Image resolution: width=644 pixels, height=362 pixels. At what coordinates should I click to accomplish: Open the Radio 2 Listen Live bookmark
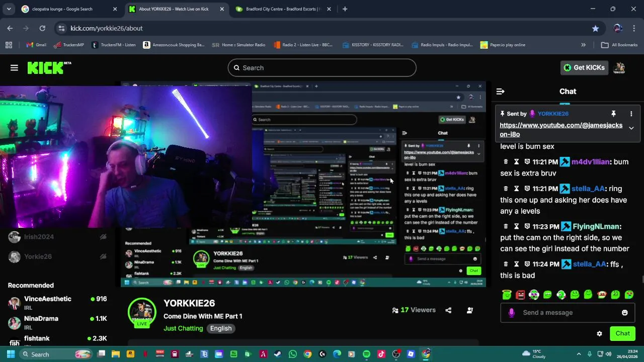point(303,45)
